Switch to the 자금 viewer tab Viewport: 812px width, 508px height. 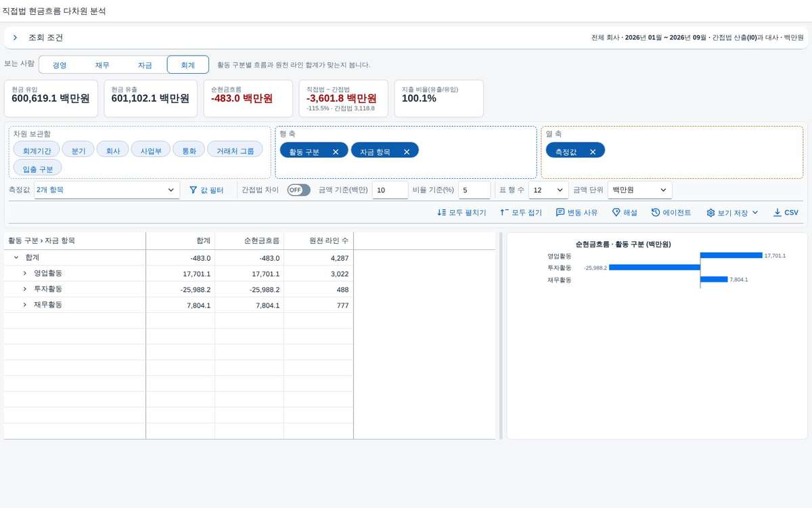tap(145, 65)
